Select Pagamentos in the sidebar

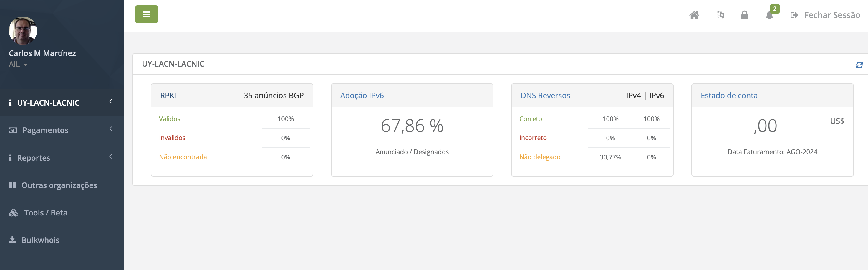point(45,130)
